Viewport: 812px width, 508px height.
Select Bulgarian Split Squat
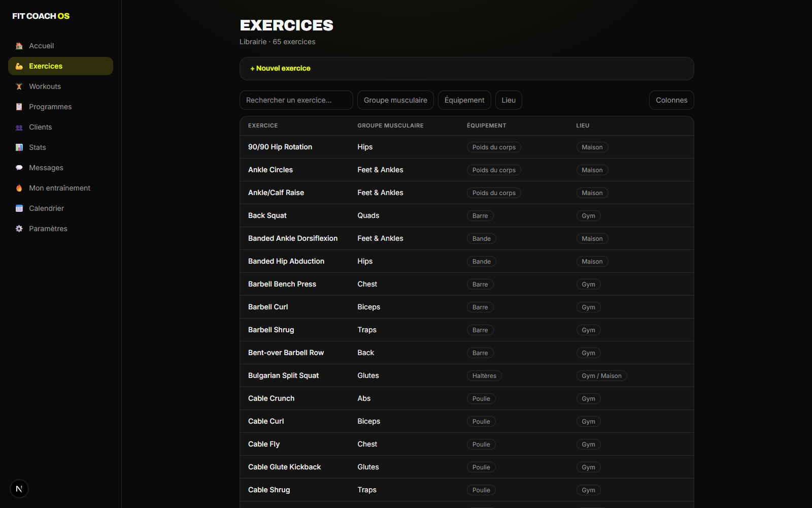[x=467, y=375]
